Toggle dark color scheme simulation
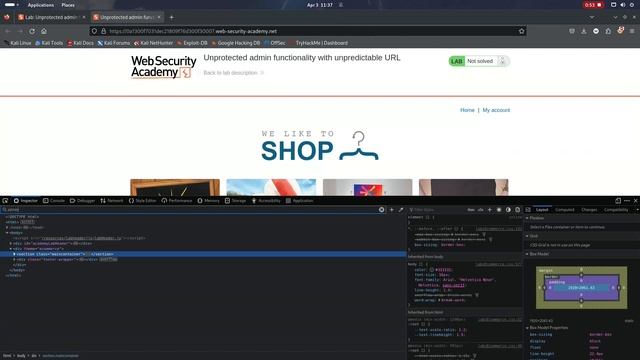 (508, 209)
